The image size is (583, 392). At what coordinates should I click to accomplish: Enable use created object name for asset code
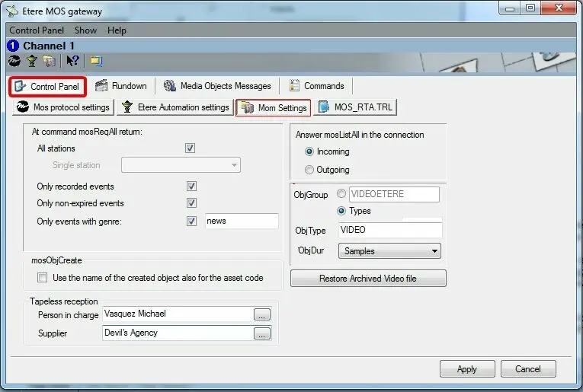click(43, 278)
